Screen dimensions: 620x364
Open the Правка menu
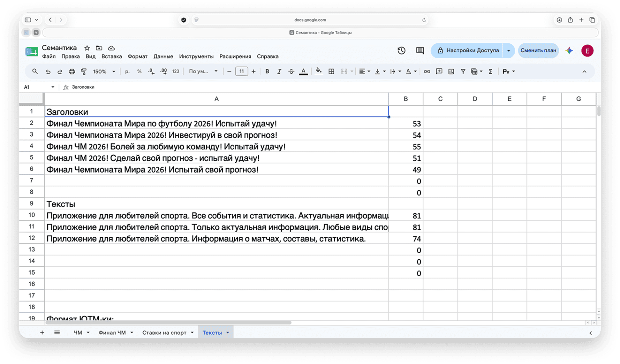click(x=71, y=56)
